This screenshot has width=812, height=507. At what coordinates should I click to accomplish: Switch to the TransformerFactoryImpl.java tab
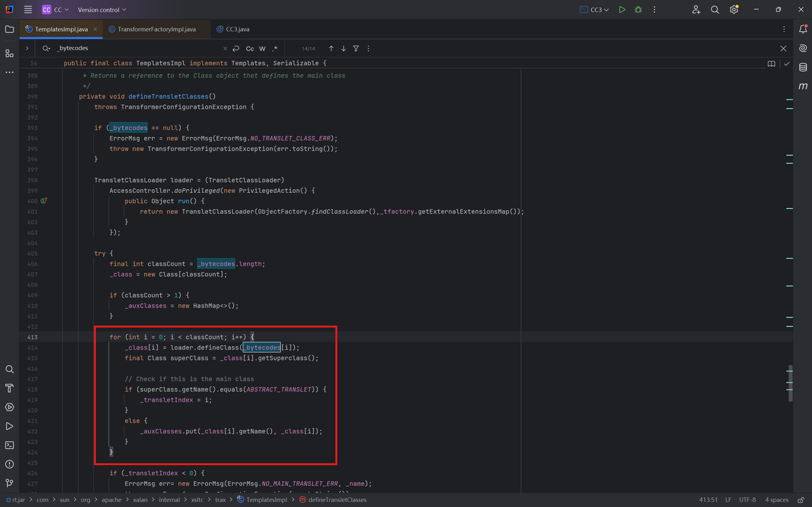coord(156,29)
